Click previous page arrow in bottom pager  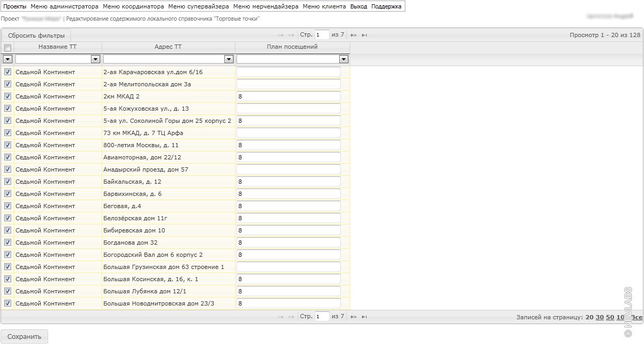point(291,317)
